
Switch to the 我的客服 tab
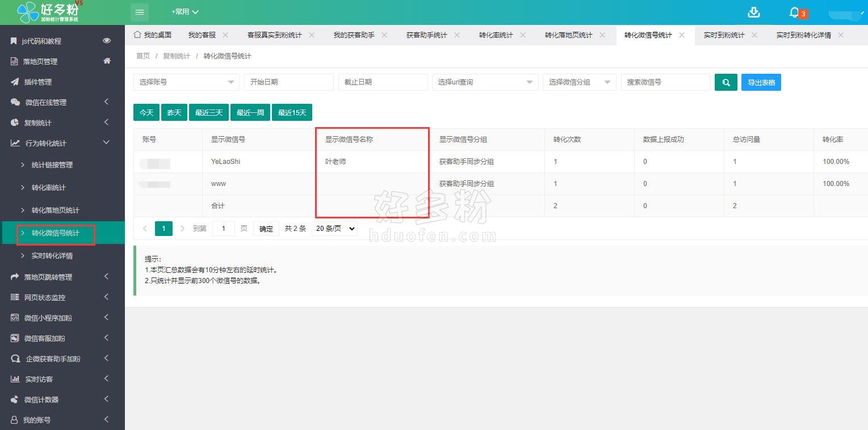202,35
